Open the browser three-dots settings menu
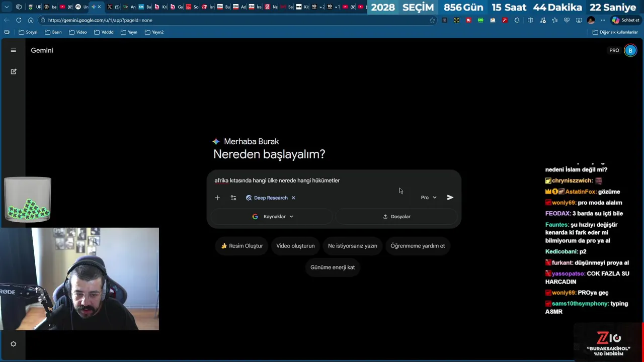The width and height of the screenshot is (644, 362). tap(603, 20)
